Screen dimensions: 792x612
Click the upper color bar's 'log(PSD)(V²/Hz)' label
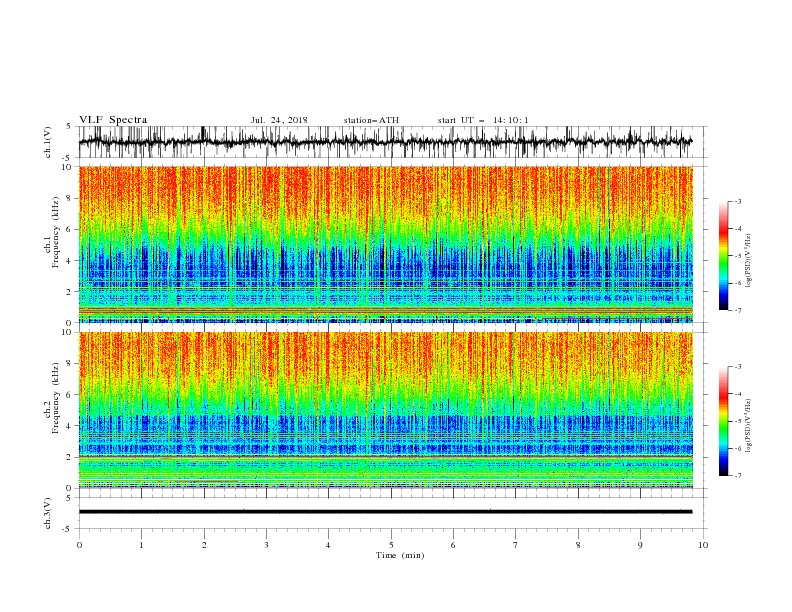click(748, 261)
